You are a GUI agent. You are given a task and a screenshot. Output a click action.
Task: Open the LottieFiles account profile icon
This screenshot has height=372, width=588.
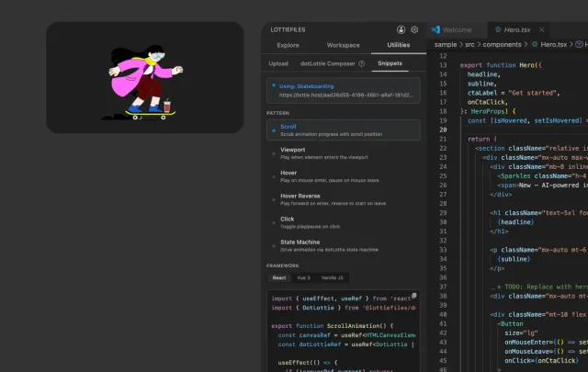(401, 29)
